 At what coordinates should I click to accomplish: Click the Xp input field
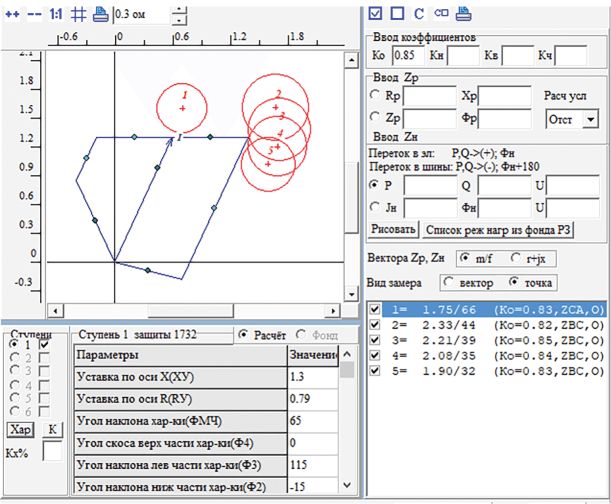[x=504, y=96]
